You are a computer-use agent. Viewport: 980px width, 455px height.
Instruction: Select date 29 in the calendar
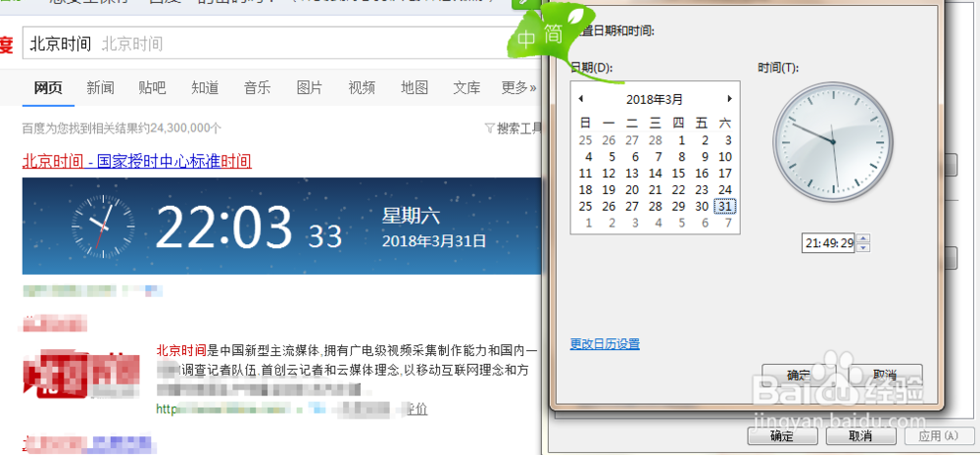679,206
